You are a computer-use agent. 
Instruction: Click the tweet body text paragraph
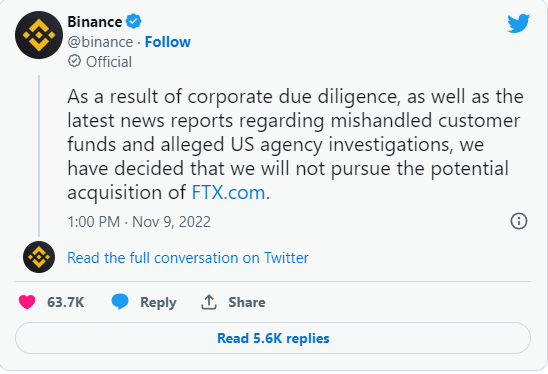click(x=295, y=144)
